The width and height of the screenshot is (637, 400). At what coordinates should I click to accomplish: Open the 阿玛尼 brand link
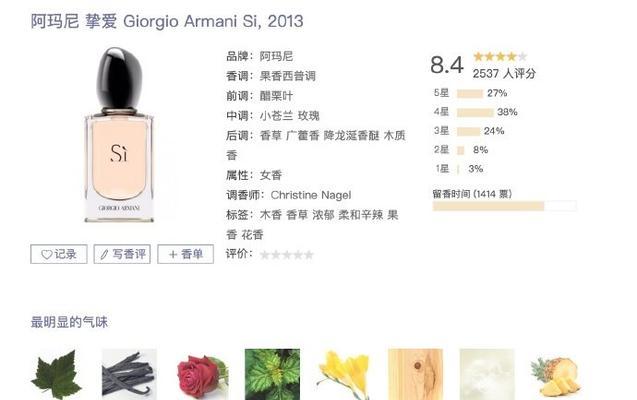(x=276, y=56)
